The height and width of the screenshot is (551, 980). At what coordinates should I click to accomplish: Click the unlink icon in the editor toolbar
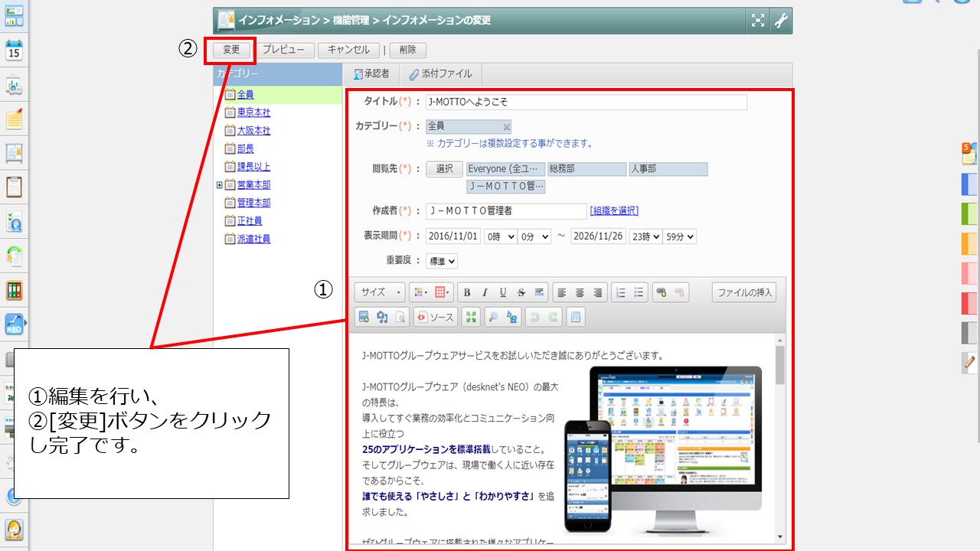680,292
